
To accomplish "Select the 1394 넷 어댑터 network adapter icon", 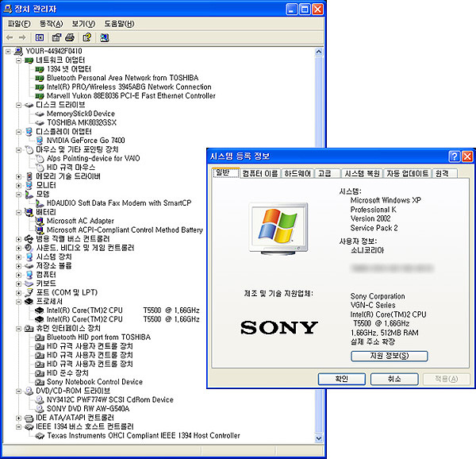I will pos(39,69).
